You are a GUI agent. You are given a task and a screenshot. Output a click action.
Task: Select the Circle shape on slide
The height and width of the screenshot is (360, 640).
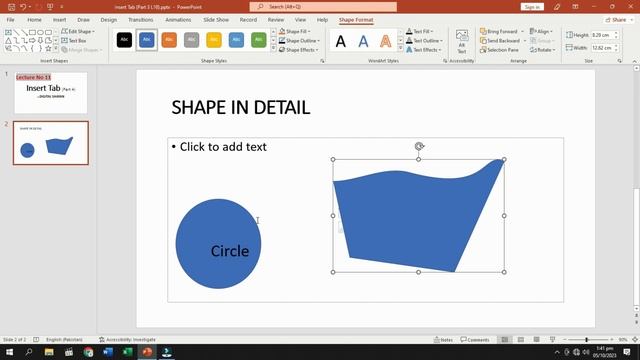(218, 244)
